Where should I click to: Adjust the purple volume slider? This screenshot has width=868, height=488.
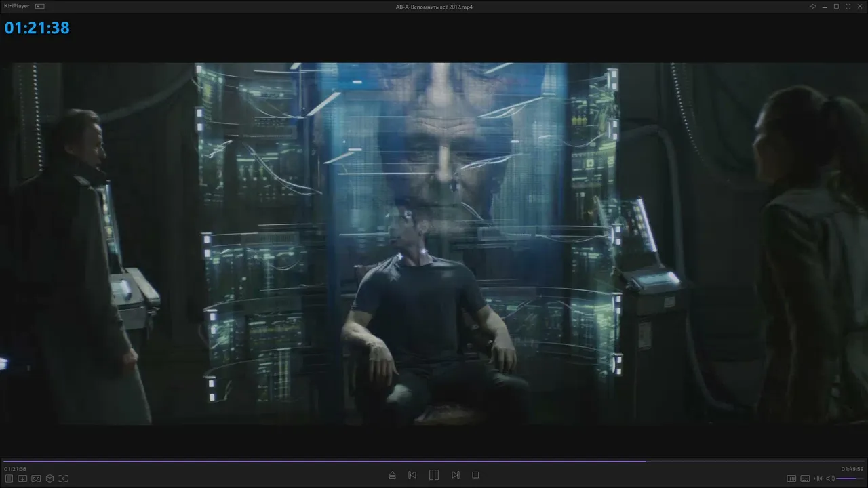pyautogui.click(x=850, y=479)
